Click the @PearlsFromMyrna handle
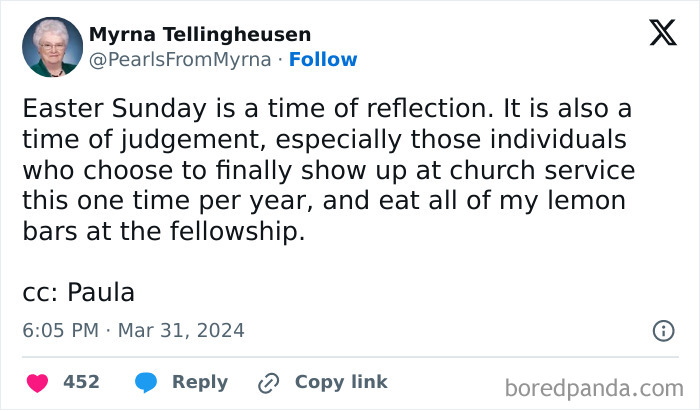700x410 pixels. pyautogui.click(x=180, y=59)
